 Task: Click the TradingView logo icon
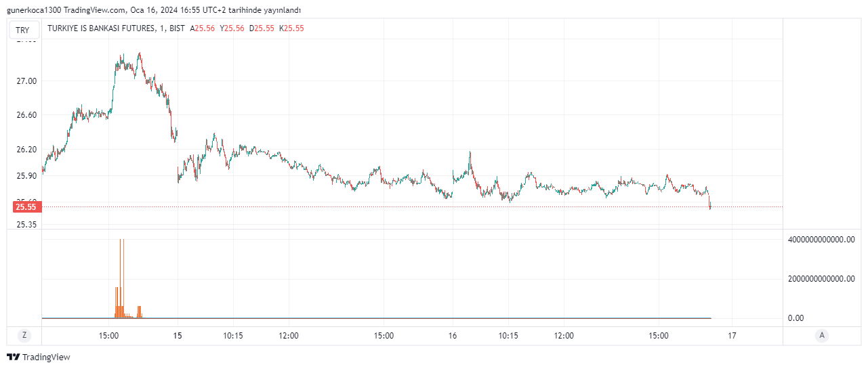[x=13, y=357]
